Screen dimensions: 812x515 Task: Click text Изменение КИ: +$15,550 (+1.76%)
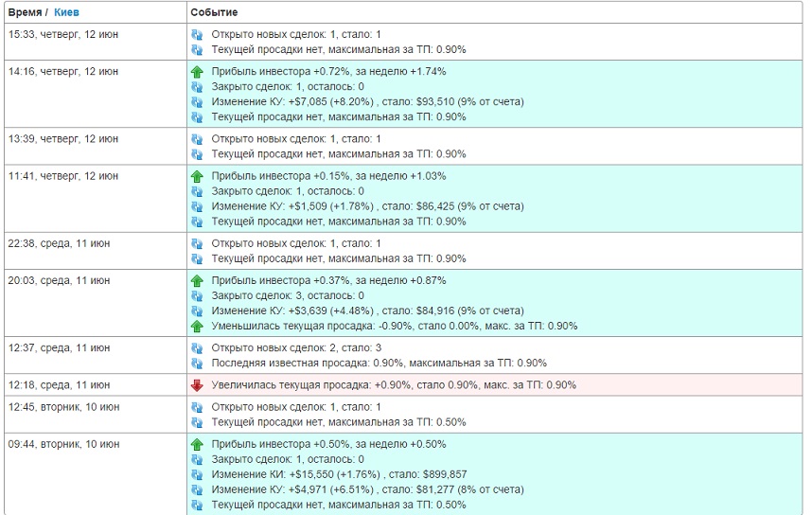click(x=295, y=474)
